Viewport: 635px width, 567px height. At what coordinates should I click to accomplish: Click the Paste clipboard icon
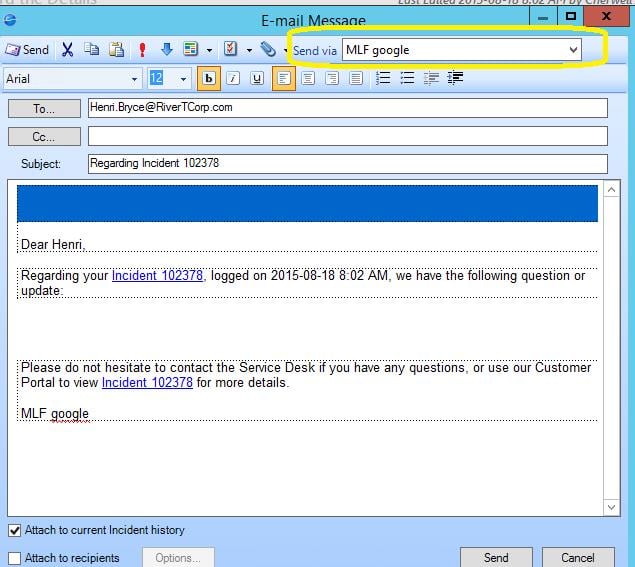coord(117,50)
